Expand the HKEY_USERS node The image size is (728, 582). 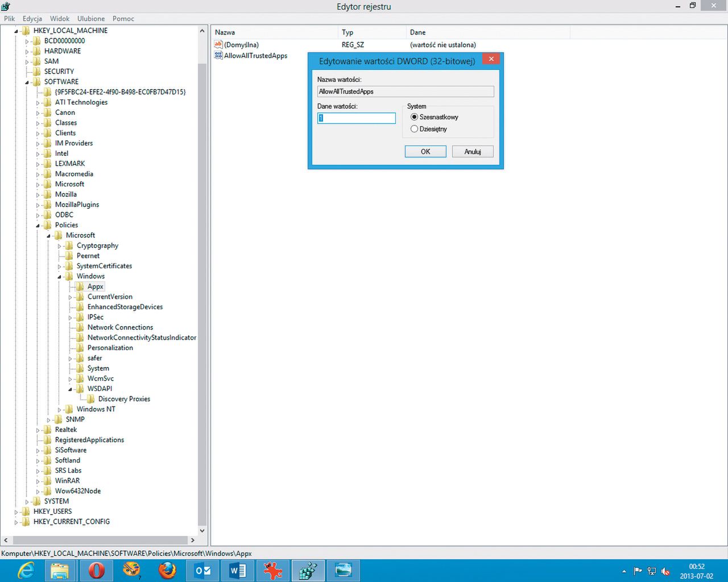tap(16, 512)
